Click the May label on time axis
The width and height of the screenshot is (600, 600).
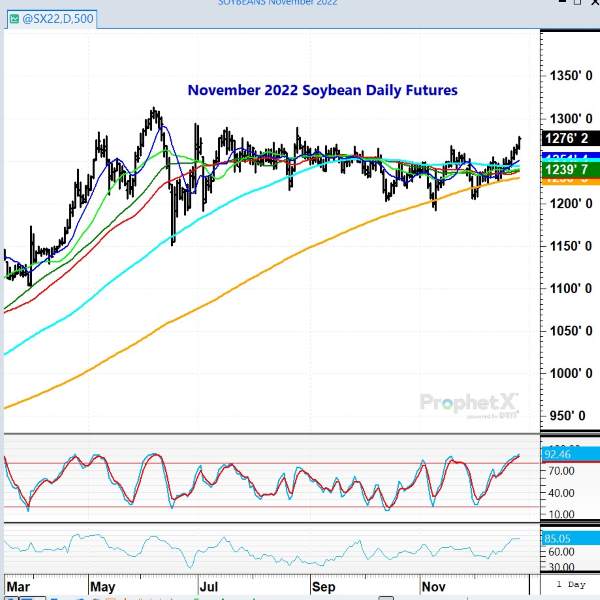pos(103,587)
